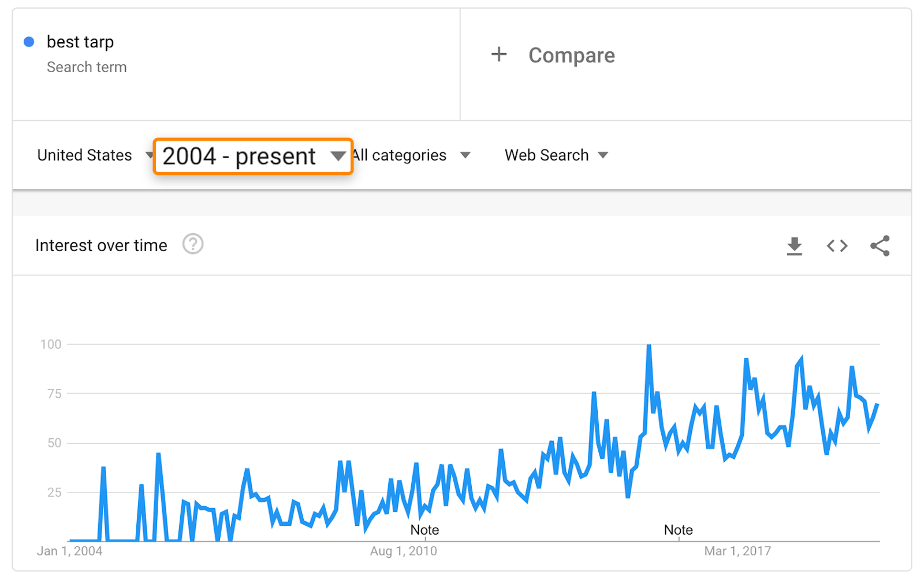Viewport: 924px width, 579px height.
Task: Click the Jan 1, 2004 axis label
Action: click(69, 551)
